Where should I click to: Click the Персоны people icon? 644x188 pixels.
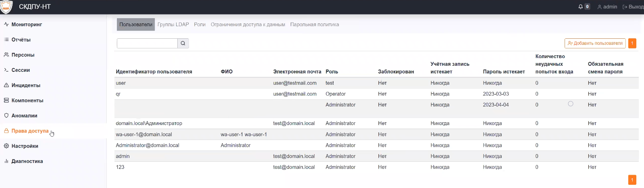pyautogui.click(x=6, y=55)
